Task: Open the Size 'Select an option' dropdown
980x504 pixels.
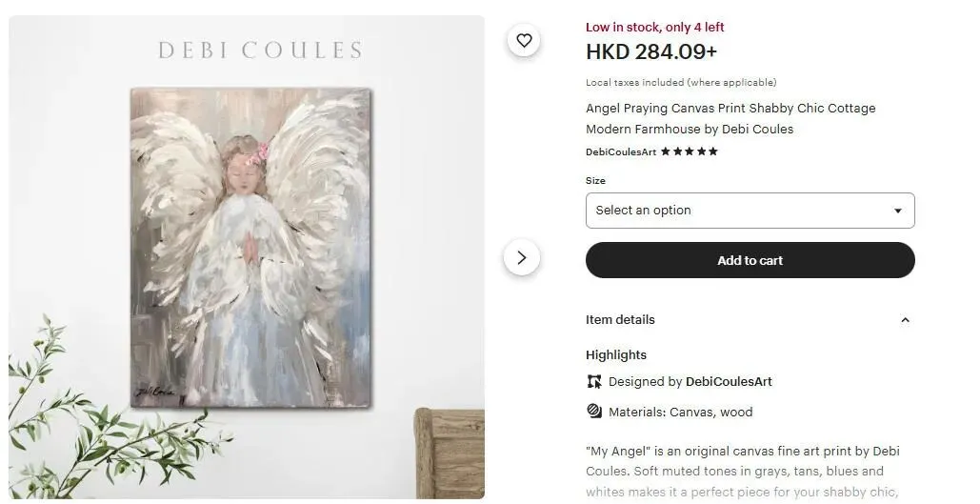Action: 750,211
